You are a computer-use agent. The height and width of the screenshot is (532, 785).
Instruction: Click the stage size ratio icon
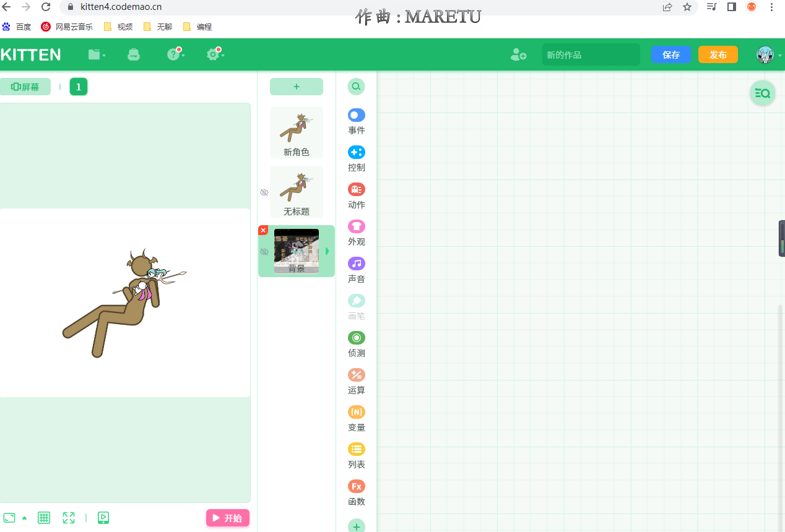point(9,518)
